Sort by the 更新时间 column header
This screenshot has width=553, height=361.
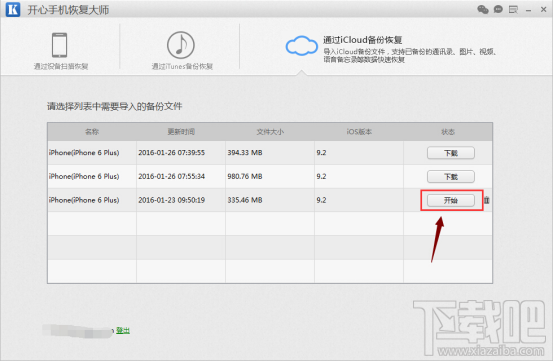[181, 132]
